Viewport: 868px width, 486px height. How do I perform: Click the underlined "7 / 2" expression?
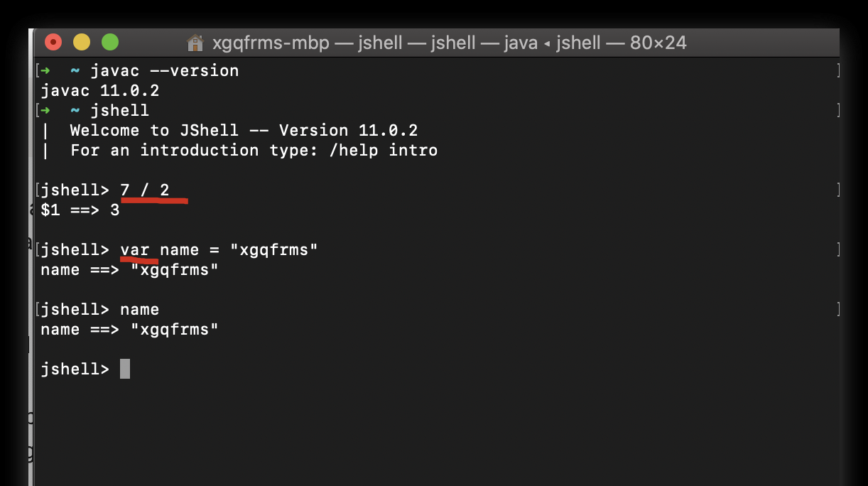pyautogui.click(x=145, y=190)
